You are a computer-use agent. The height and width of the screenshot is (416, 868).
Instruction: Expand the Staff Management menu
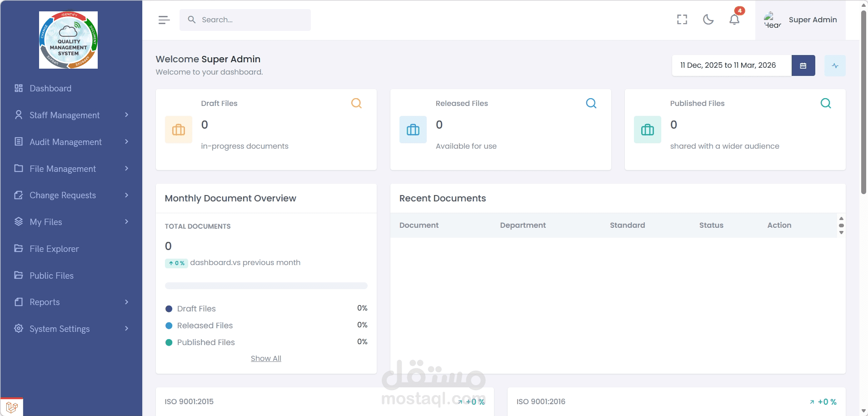tap(126, 115)
